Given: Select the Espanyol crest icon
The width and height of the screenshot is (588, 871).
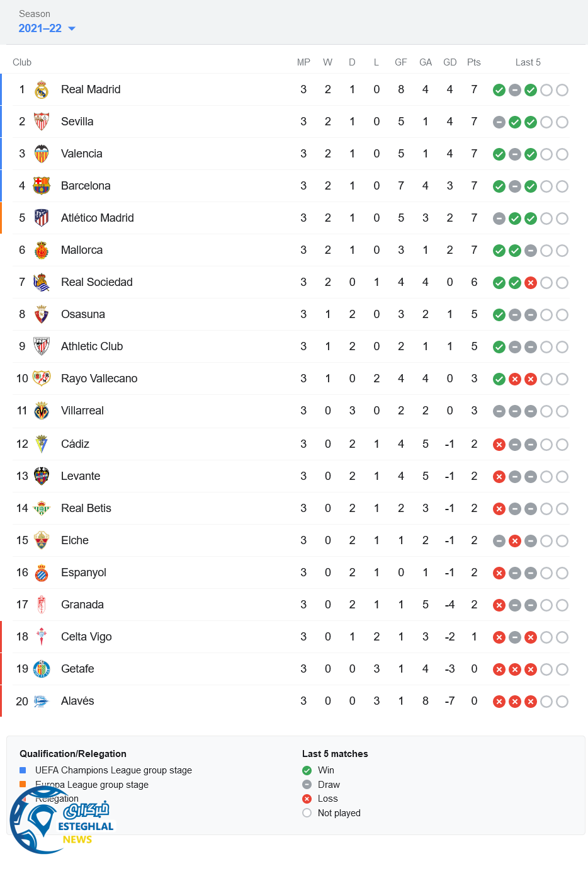Looking at the screenshot, I should coord(42,573).
